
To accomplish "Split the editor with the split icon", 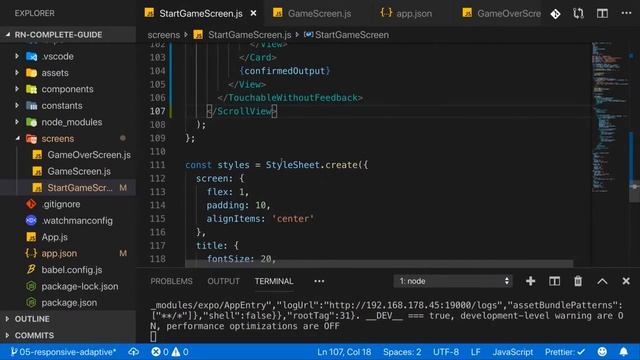I will tap(602, 13).
